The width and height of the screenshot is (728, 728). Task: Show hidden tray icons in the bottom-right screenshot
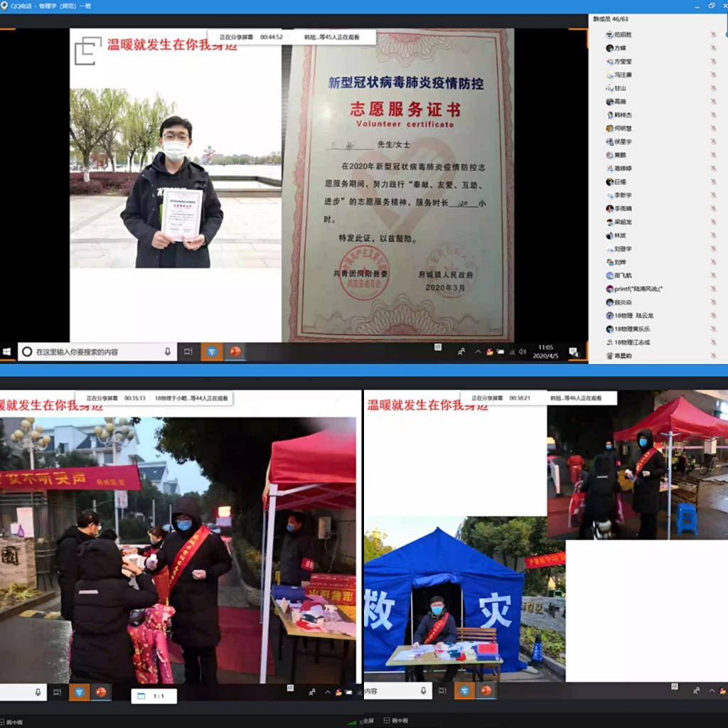click(712, 691)
